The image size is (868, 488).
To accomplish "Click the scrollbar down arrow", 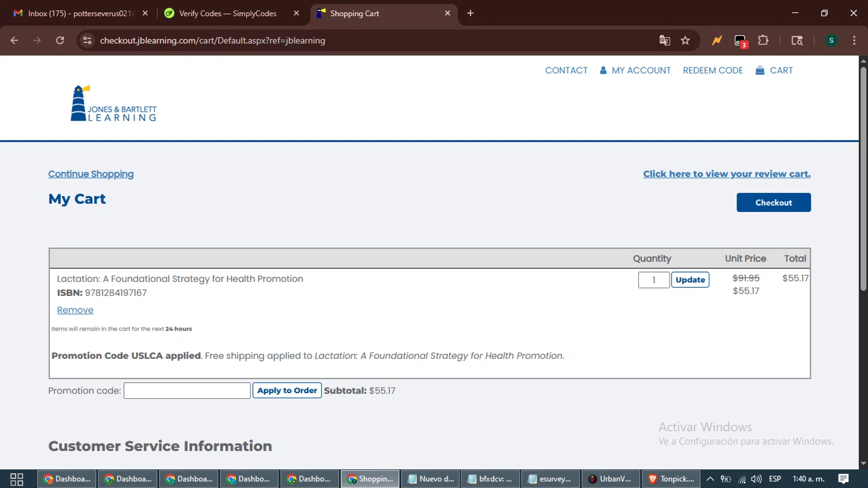I will point(863,464).
